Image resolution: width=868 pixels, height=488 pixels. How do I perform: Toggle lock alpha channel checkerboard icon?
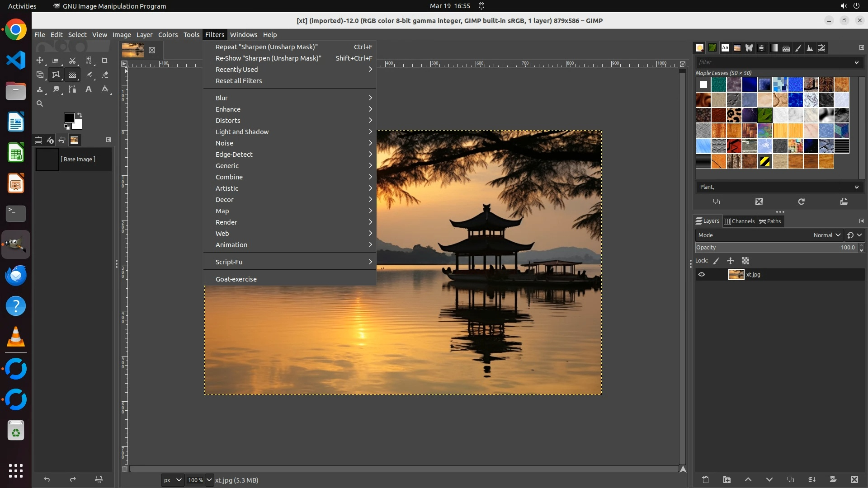(745, 261)
